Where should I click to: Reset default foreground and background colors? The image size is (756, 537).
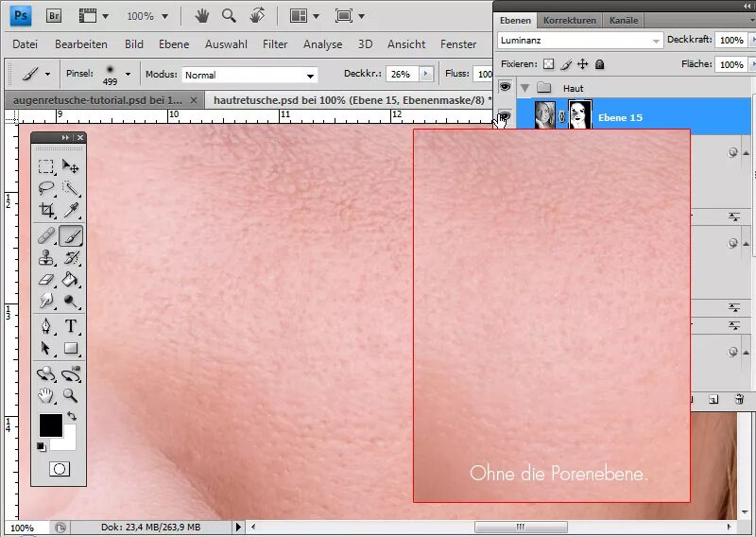pos(42,447)
